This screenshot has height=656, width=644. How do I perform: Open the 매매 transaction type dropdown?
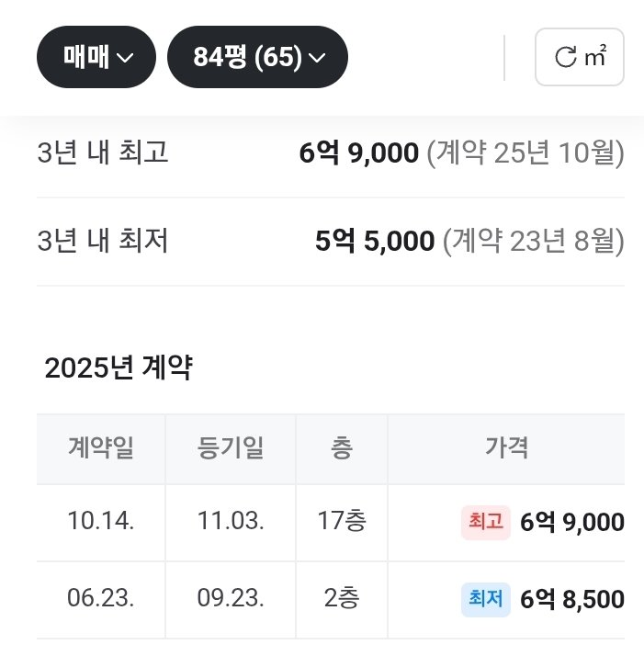96,57
